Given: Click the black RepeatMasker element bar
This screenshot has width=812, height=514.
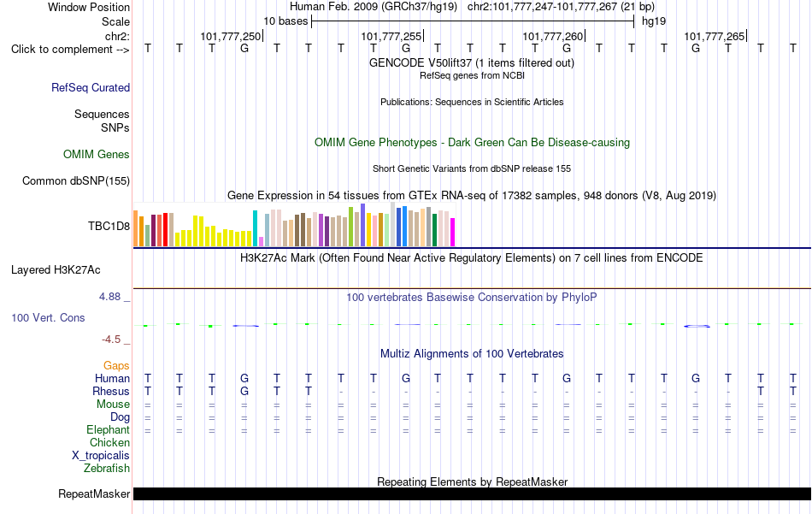Looking at the screenshot, I should (472, 493).
